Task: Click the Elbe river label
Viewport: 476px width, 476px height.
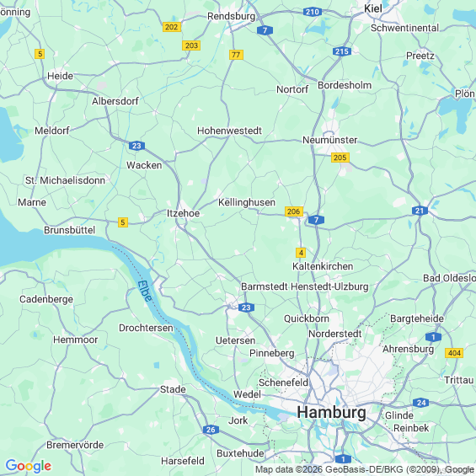Action: pos(145,291)
